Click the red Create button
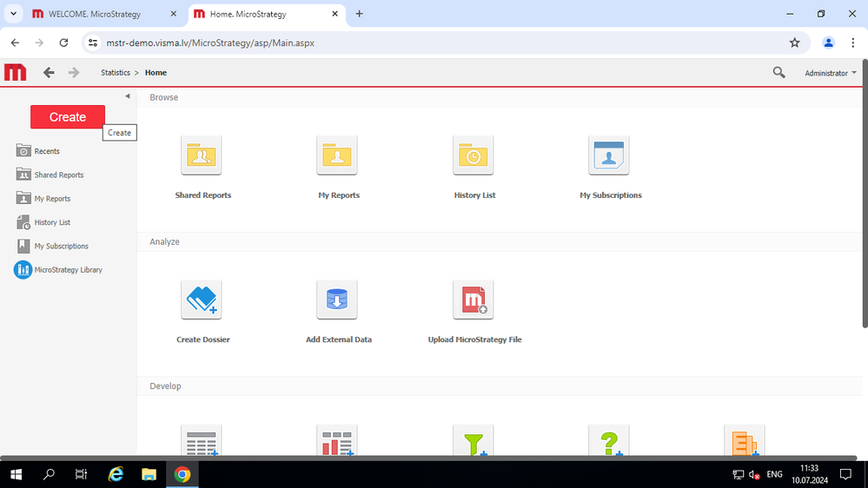868x488 pixels. pos(68,116)
